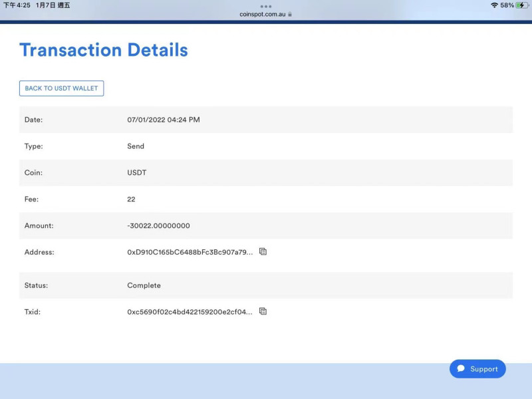Click the Complete status value

coord(144,285)
